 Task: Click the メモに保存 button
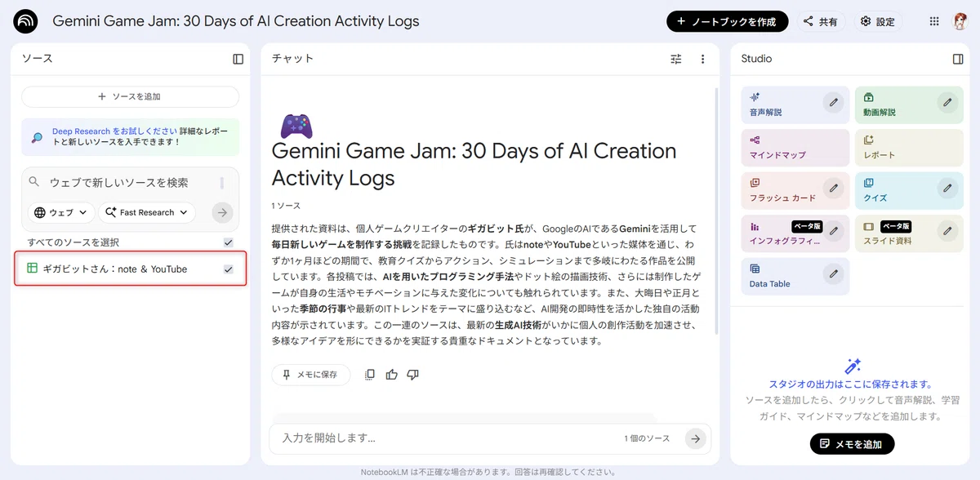(x=310, y=375)
